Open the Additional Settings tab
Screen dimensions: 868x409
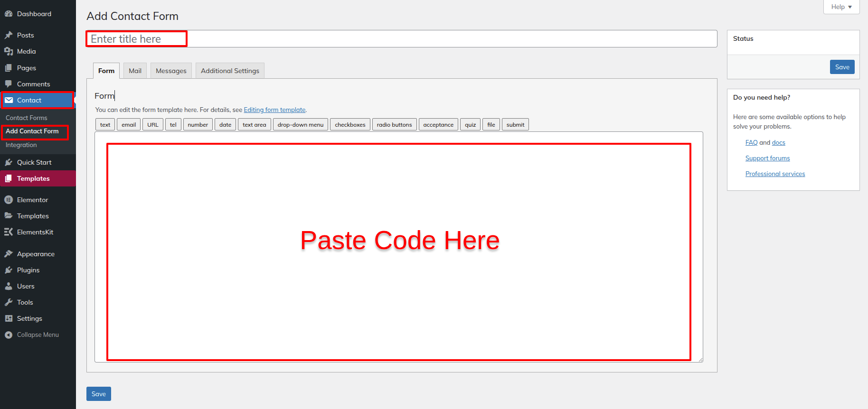tap(230, 71)
